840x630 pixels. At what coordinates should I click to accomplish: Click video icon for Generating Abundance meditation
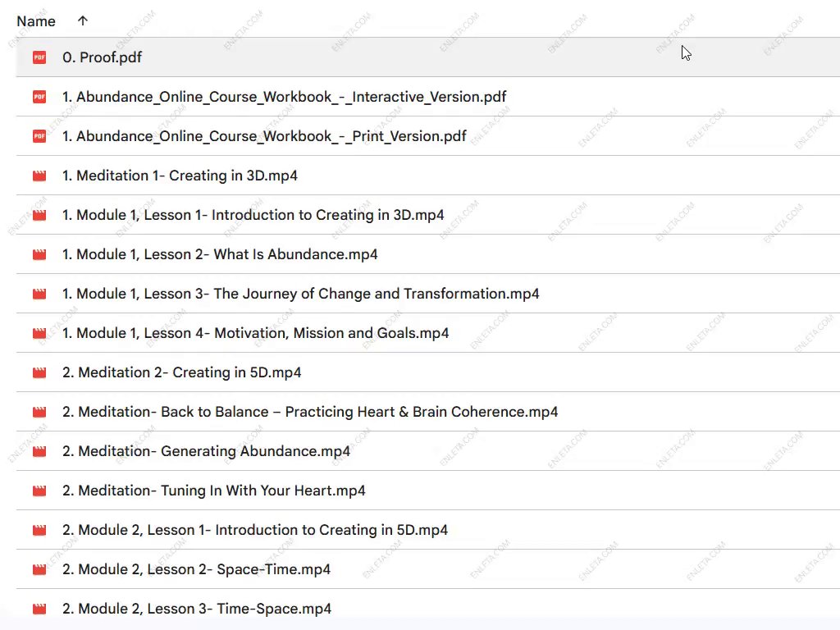39,451
